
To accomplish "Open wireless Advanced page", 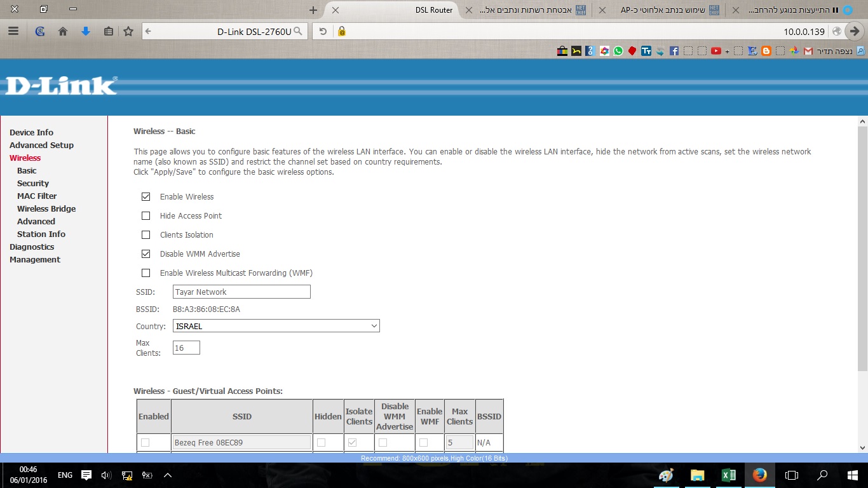I will [36, 221].
